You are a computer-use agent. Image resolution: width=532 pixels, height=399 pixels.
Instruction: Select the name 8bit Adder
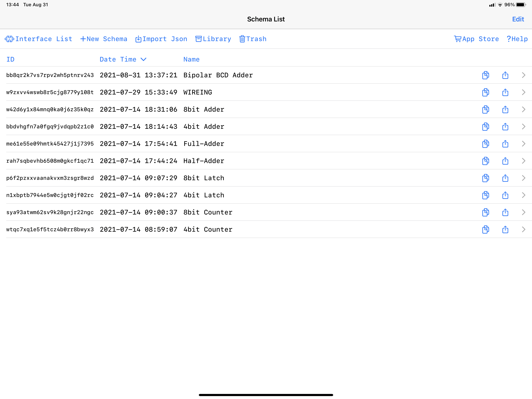tap(204, 109)
